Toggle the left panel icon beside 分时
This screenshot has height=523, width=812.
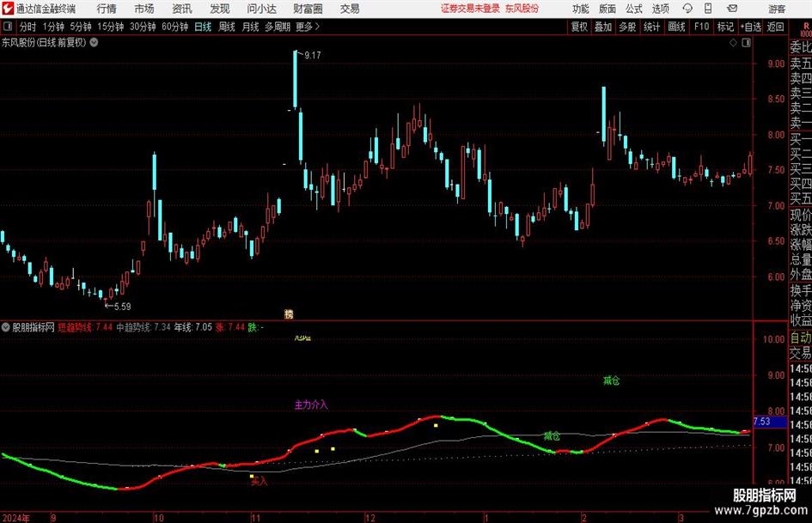[x=8, y=27]
